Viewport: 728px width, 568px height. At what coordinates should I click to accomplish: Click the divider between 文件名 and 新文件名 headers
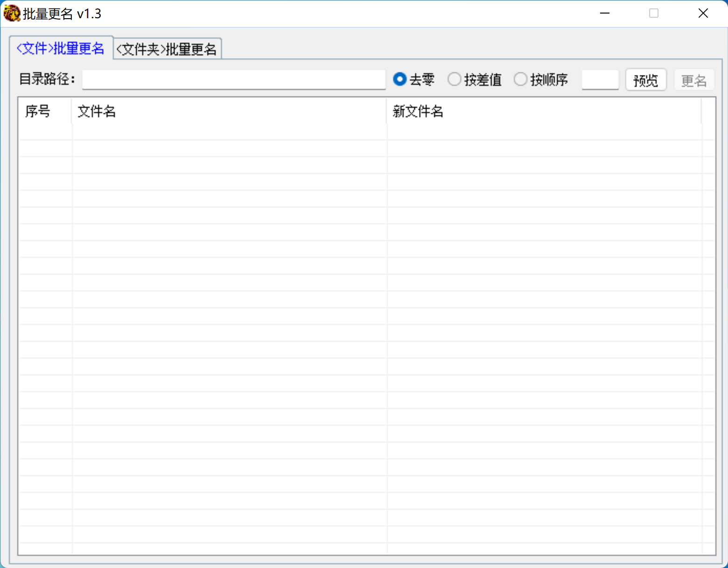point(386,111)
